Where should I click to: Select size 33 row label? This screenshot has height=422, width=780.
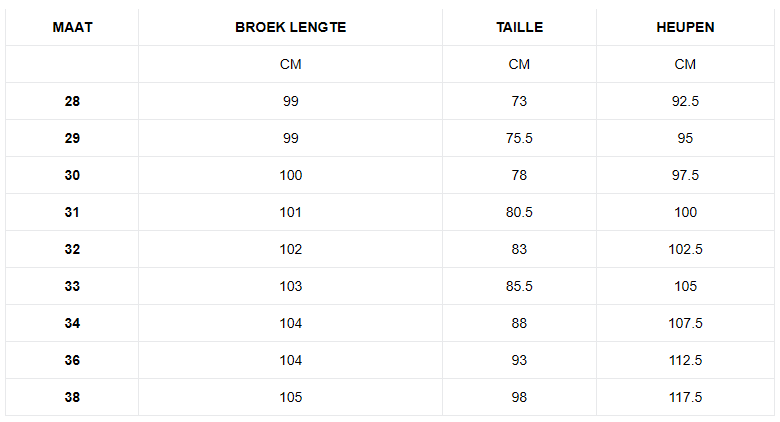[72, 286]
